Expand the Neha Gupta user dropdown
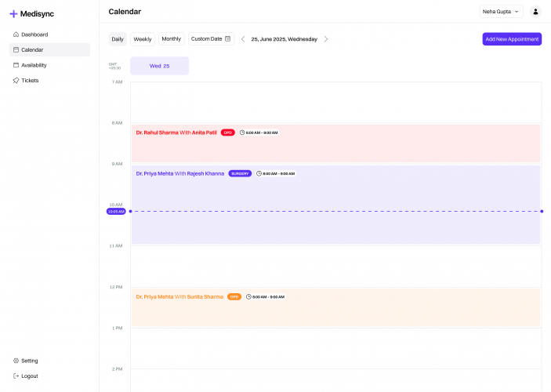The width and height of the screenshot is (551, 392). coord(501,12)
